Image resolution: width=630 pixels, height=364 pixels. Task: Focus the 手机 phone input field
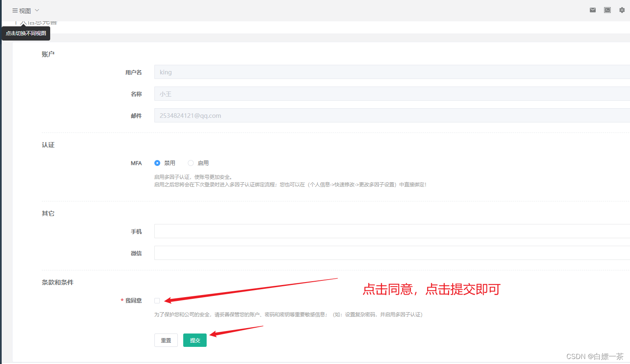(x=392, y=231)
